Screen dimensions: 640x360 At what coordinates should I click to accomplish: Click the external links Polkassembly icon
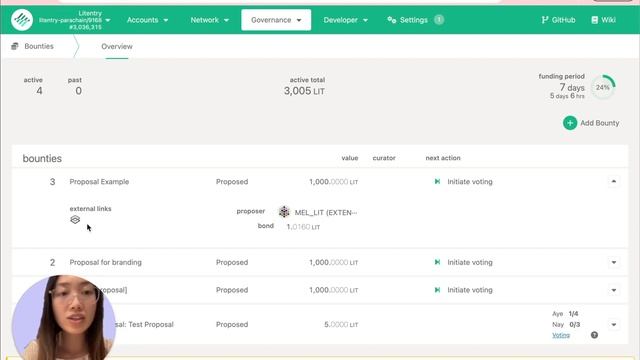click(x=75, y=220)
